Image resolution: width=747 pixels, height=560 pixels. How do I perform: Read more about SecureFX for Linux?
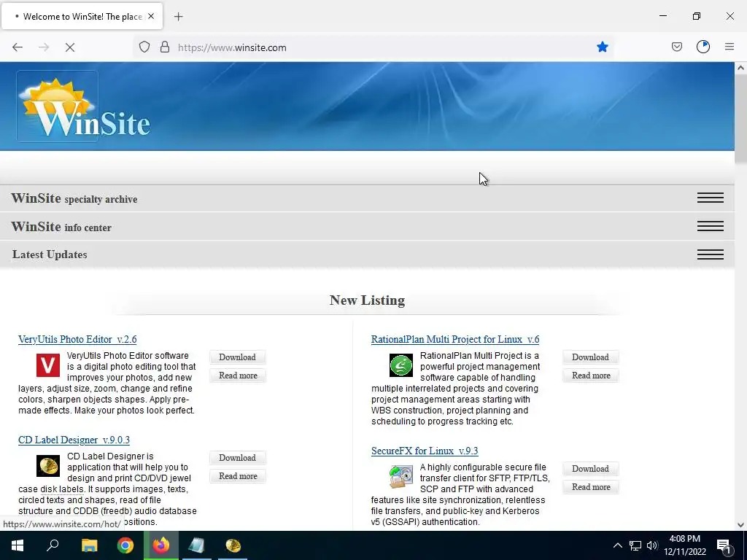pyautogui.click(x=591, y=486)
